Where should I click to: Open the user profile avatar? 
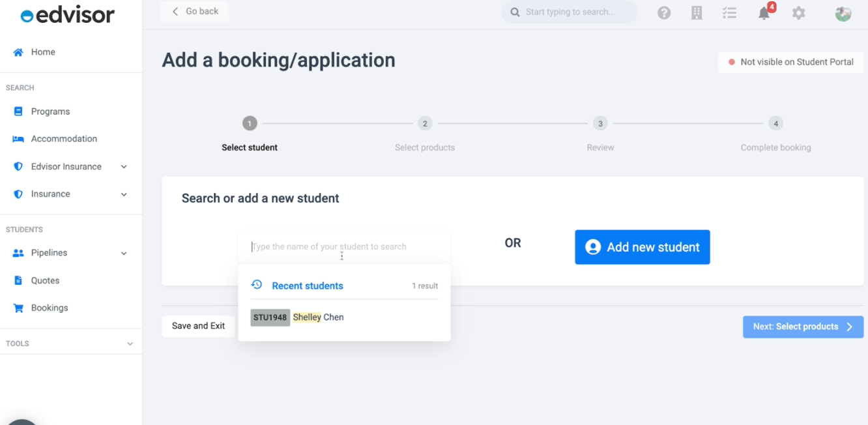pyautogui.click(x=843, y=13)
